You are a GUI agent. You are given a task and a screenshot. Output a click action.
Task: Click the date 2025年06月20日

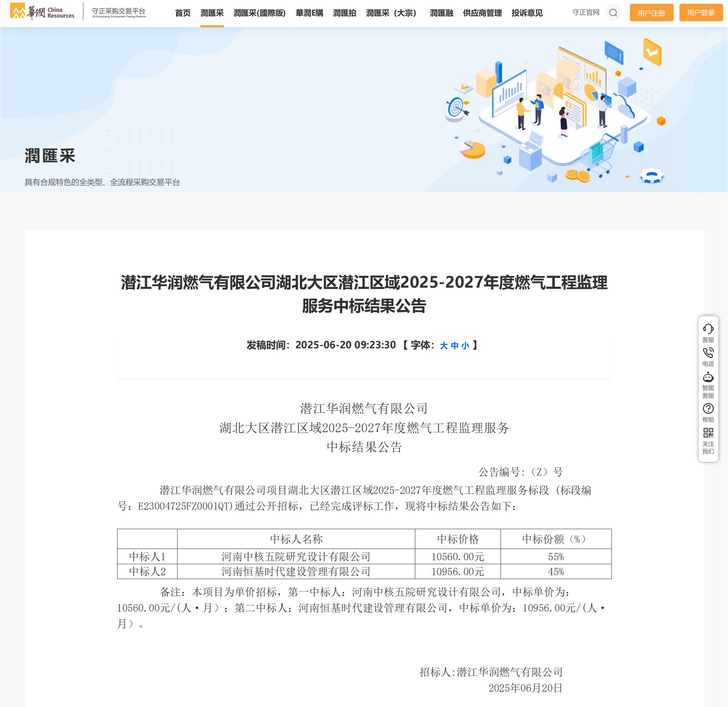pos(525,688)
